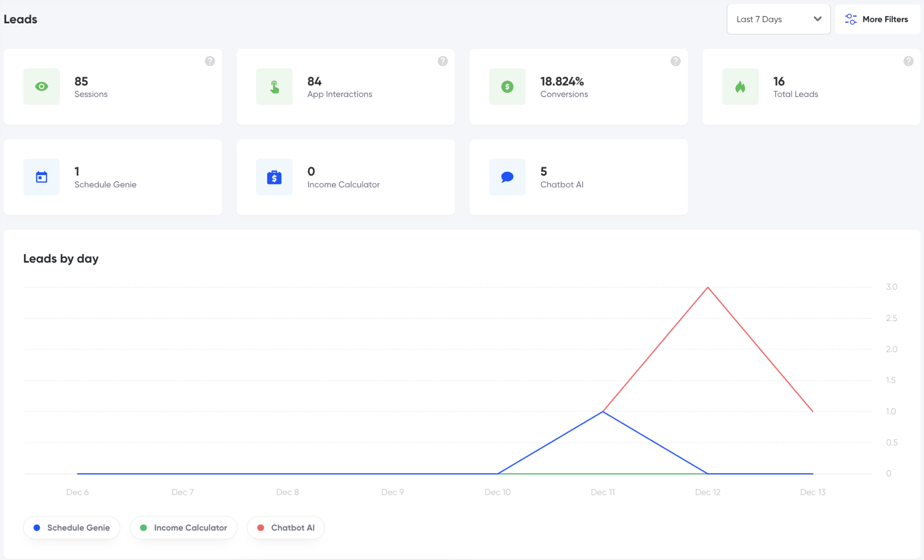
Task: Click the flame Total Leads icon
Action: [740, 87]
